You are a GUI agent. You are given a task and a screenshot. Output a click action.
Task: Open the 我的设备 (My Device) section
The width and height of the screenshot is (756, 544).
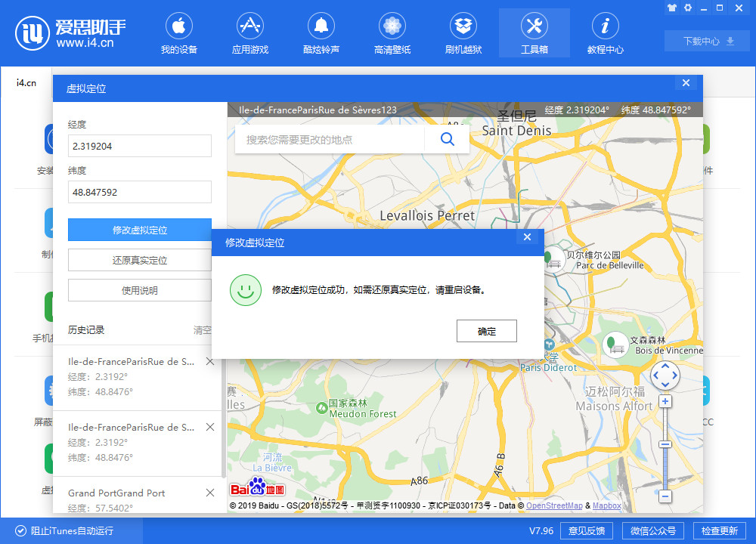[x=178, y=32]
